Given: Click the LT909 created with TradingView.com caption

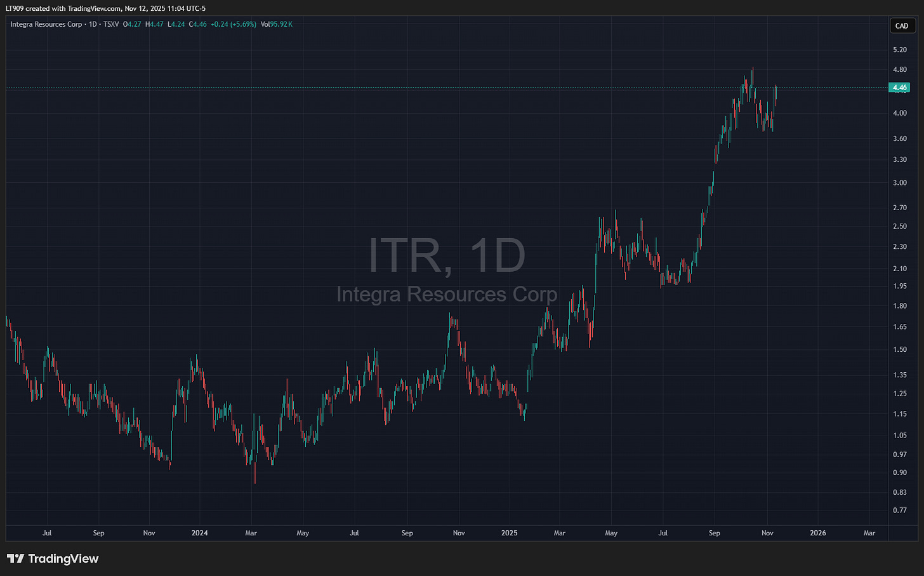Looking at the screenshot, I should (105, 8).
